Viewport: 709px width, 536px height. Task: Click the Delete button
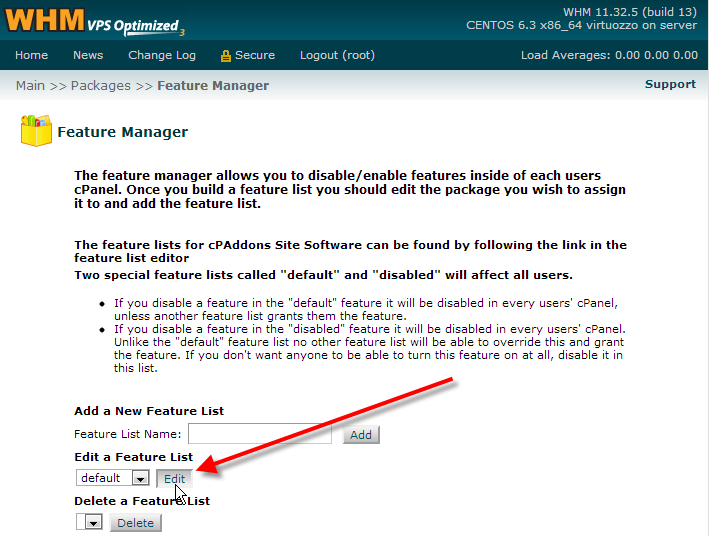(136, 523)
